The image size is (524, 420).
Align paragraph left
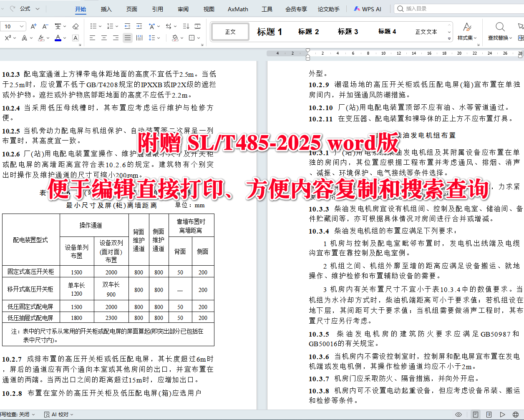[92, 38]
